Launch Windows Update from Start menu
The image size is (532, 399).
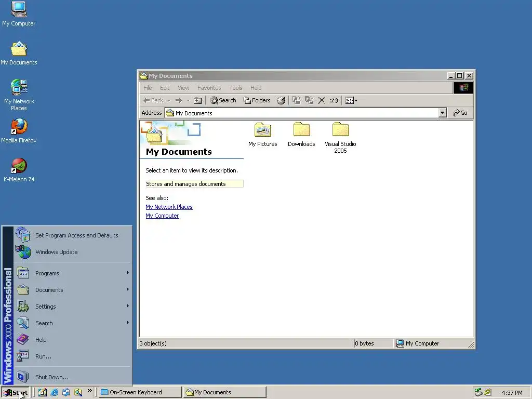pyautogui.click(x=73, y=252)
